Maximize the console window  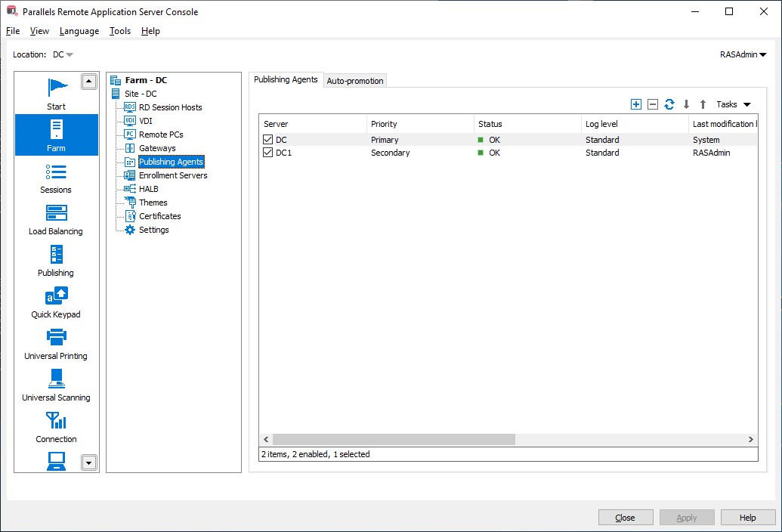pyautogui.click(x=729, y=11)
